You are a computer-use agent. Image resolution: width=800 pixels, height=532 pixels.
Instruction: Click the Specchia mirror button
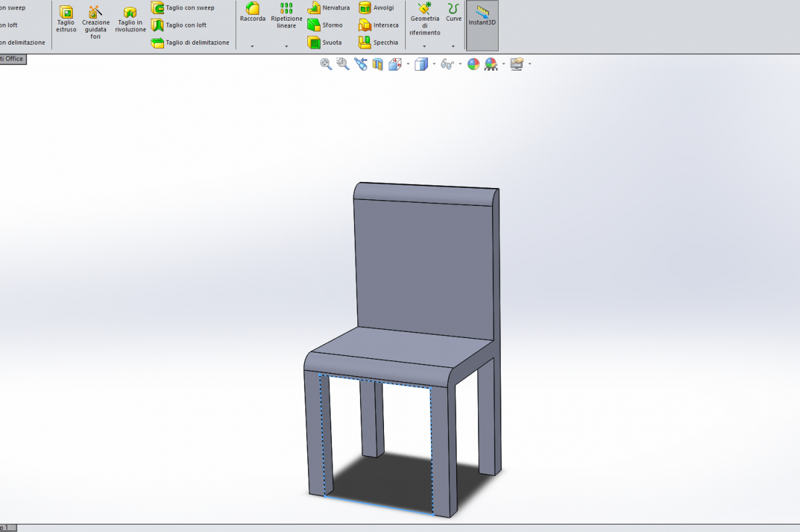378,43
